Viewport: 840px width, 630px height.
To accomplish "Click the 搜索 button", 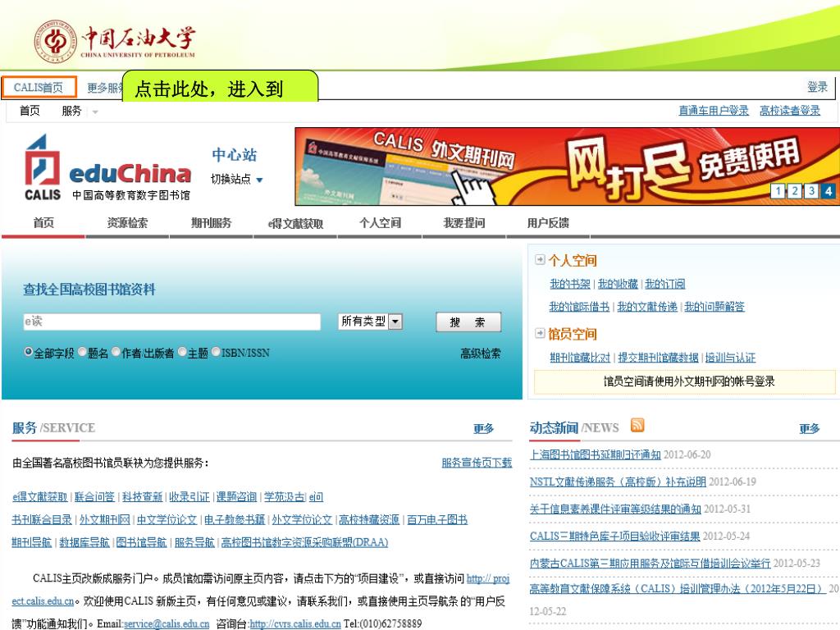I will point(468,322).
